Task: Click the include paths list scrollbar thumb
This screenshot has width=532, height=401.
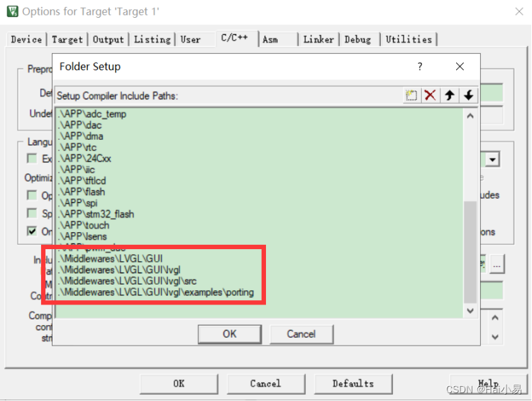Action: point(470,252)
